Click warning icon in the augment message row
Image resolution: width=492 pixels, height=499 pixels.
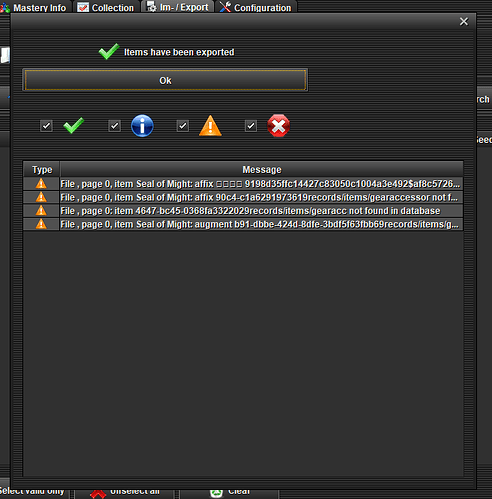point(41,224)
